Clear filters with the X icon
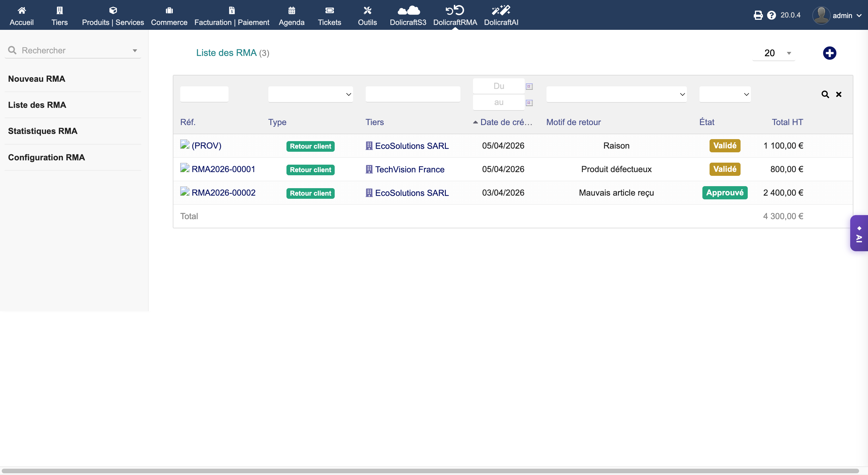 [839, 94]
